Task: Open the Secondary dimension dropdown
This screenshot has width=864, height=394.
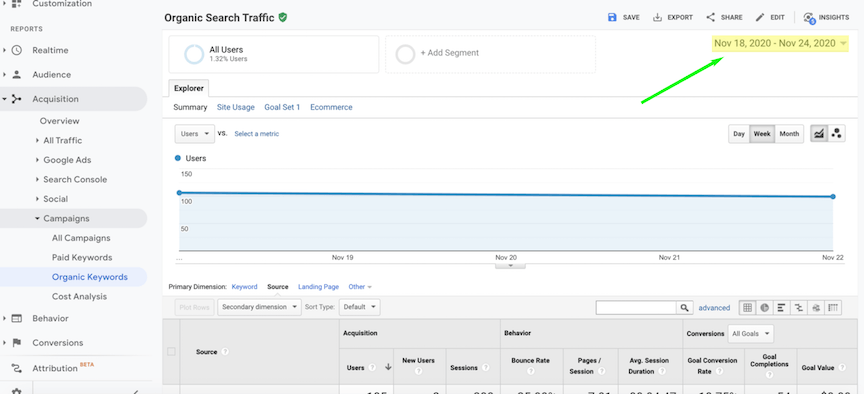Action: [259, 307]
